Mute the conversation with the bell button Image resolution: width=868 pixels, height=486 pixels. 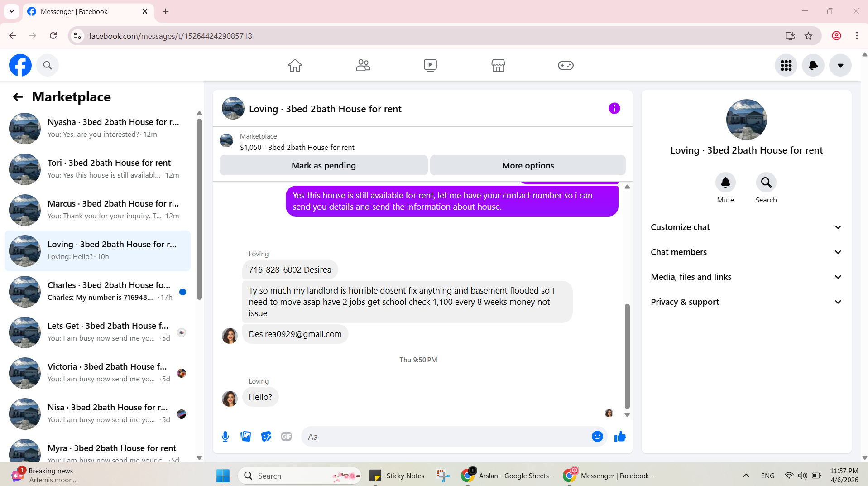click(725, 183)
